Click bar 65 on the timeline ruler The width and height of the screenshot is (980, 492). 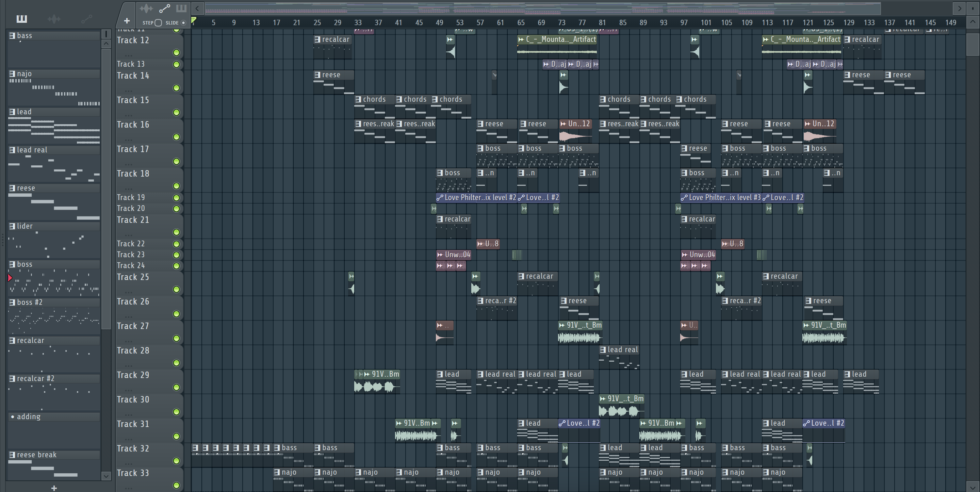pyautogui.click(x=520, y=22)
